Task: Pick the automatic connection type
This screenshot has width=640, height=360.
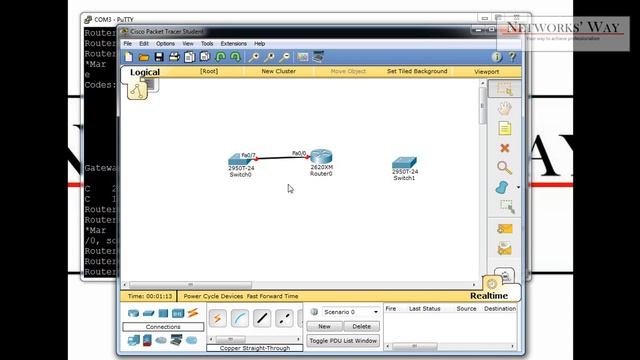Action: 218,318
